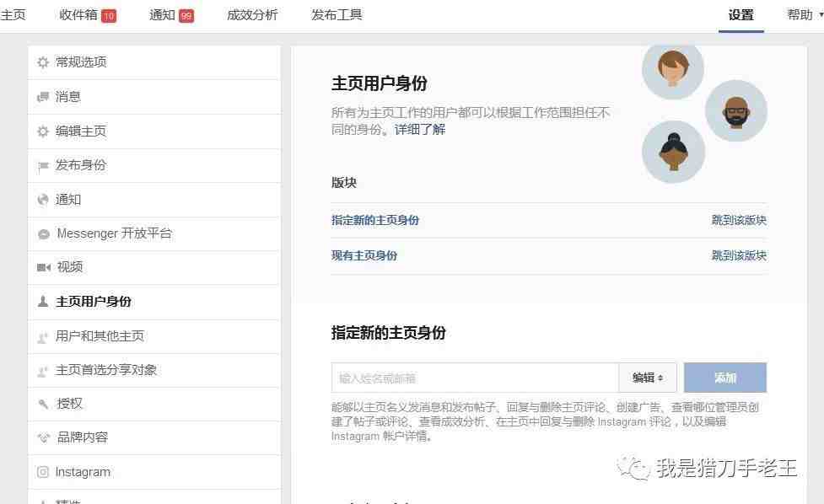Switch to the 发布工具 tab
The width and height of the screenshot is (824, 504).
coord(337,15)
